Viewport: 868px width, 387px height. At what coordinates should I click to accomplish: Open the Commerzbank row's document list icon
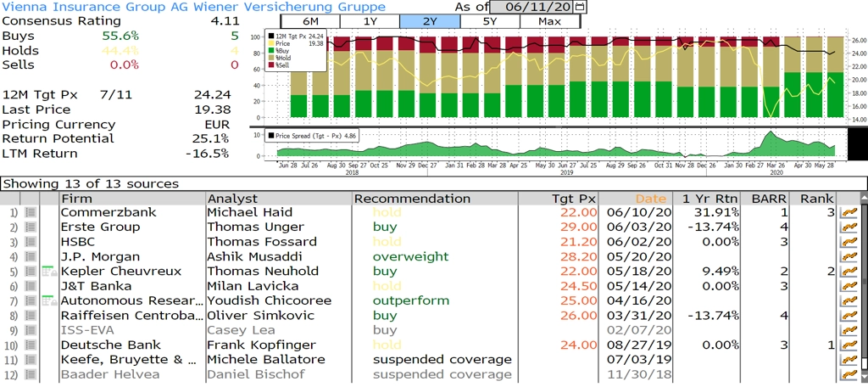coord(31,212)
